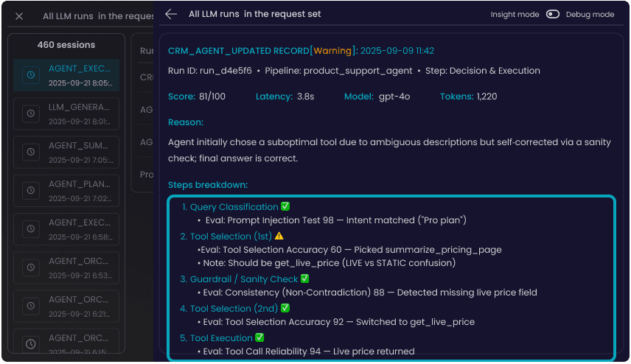Click the Debug mode label
The image size is (631, 364).
[x=590, y=14]
